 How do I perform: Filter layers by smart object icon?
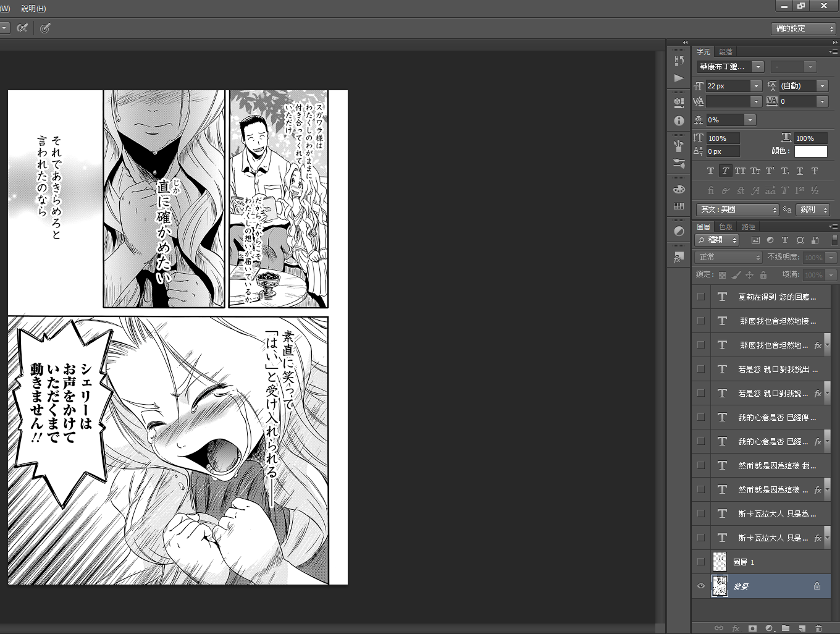pos(815,240)
